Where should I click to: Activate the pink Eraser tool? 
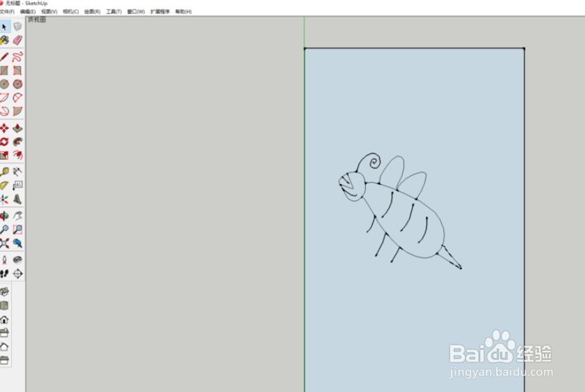pos(17,40)
